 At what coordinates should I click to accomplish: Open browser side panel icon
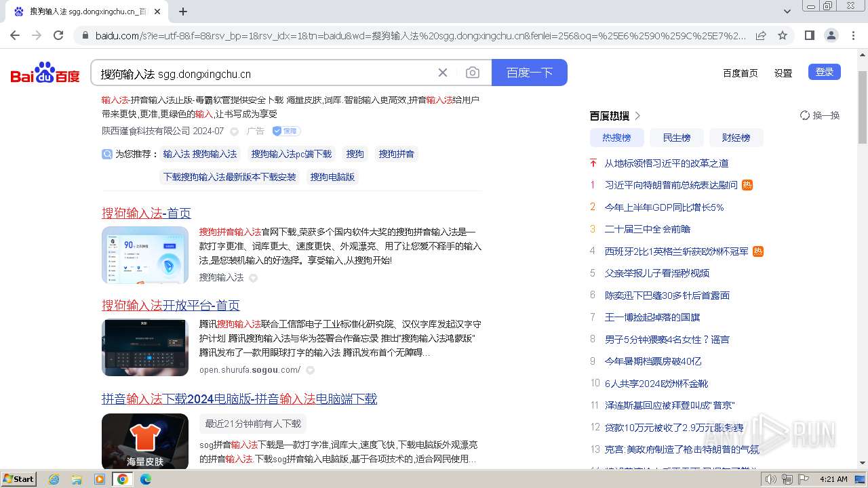point(809,35)
